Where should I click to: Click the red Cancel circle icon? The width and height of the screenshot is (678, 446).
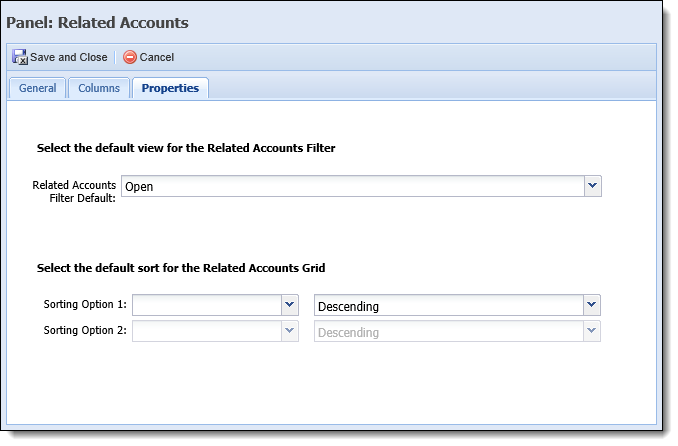tap(130, 57)
